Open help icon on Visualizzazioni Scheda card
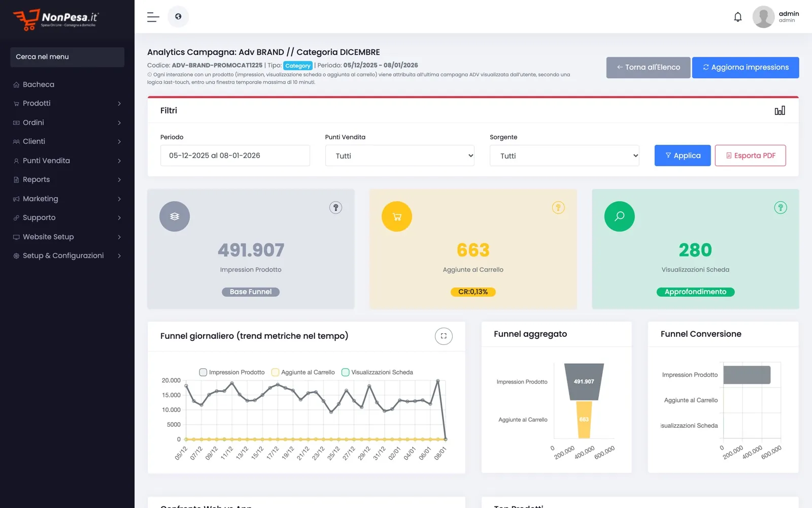812x508 pixels. coord(781,207)
